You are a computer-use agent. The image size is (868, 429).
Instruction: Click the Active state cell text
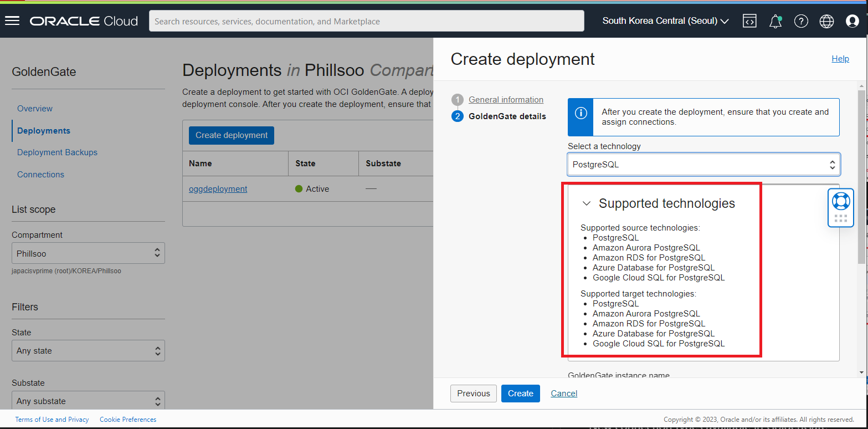(x=317, y=189)
